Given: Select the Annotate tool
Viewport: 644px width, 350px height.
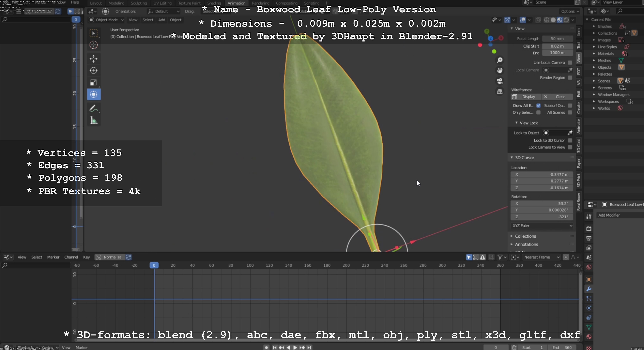Looking at the screenshot, I should (94, 108).
